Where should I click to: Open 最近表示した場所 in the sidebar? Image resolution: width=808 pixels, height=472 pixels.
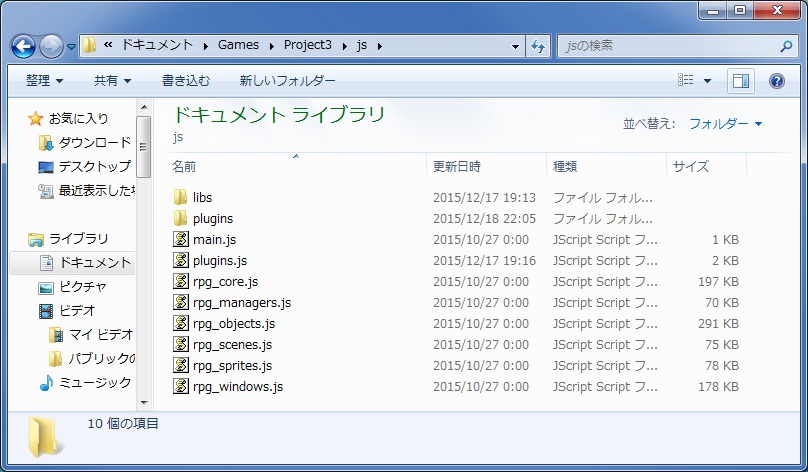(86, 191)
